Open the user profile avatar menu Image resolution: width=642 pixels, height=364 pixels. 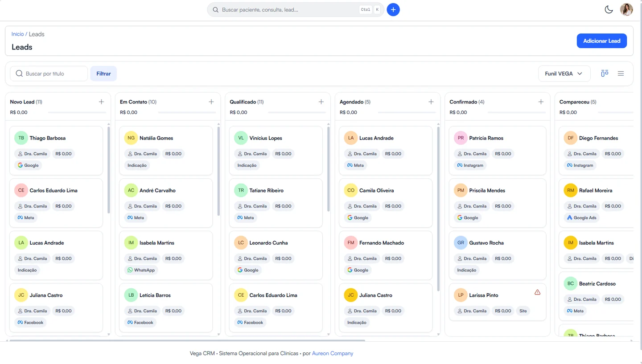coord(626,9)
